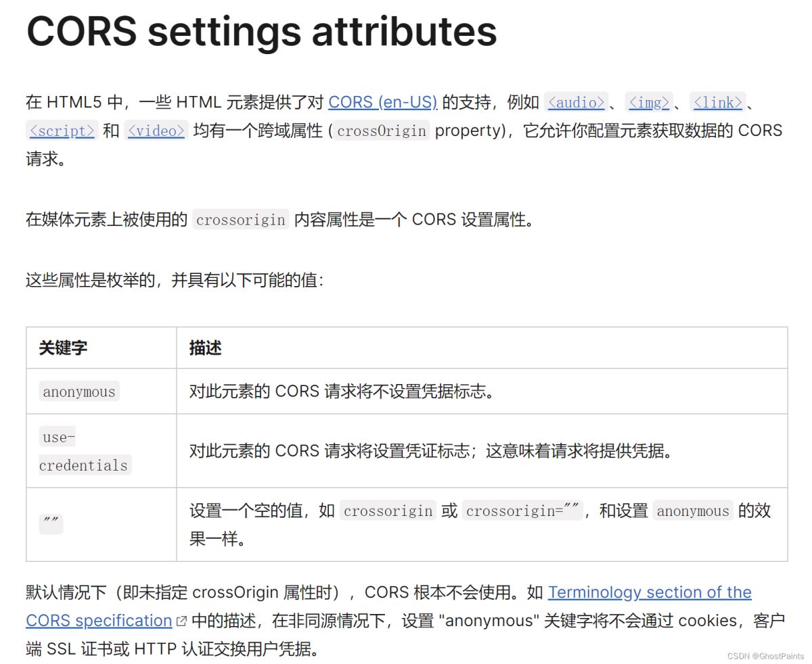
Task: Click the "anonymous" keyword table cell
Action: coord(101,392)
